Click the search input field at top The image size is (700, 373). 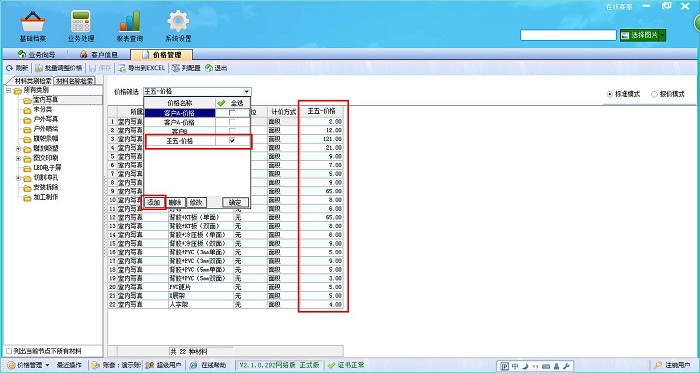coord(568,35)
